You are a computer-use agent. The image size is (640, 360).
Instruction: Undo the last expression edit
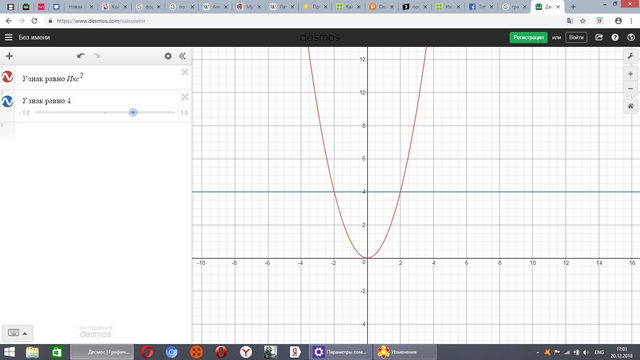point(81,56)
